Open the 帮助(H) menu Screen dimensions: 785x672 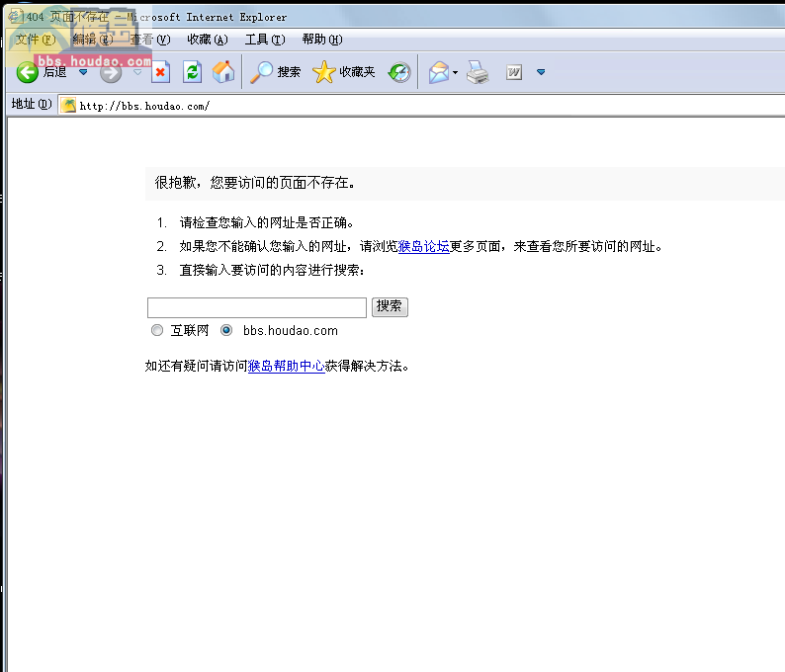point(322,40)
